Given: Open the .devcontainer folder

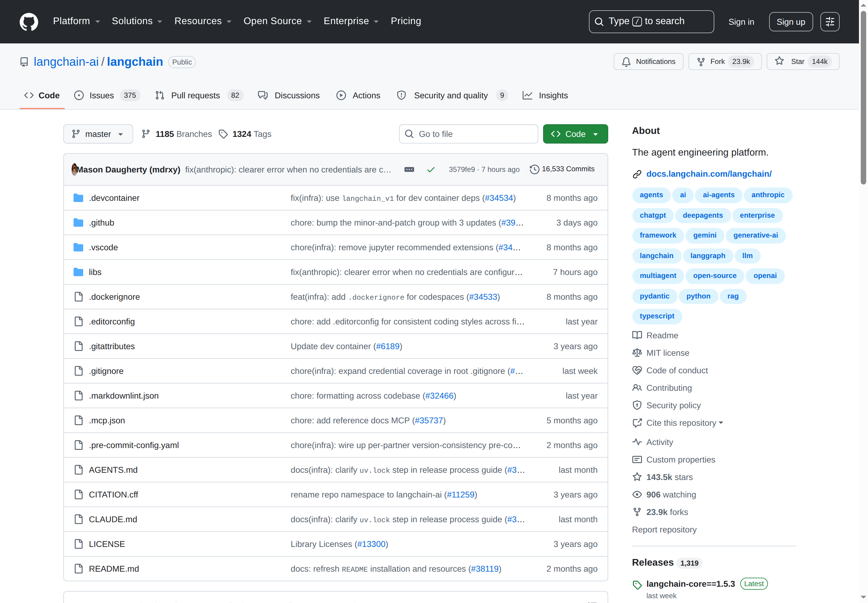Looking at the screenshot, I should point(114,198).
